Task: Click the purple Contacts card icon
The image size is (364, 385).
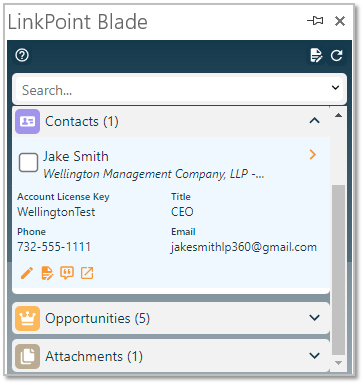Action: [27, 121]
